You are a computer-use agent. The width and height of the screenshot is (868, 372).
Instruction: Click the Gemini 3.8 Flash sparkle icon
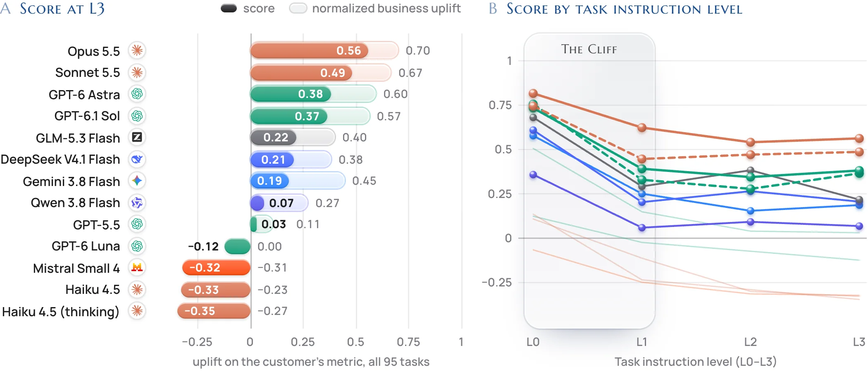coord(137,181)
